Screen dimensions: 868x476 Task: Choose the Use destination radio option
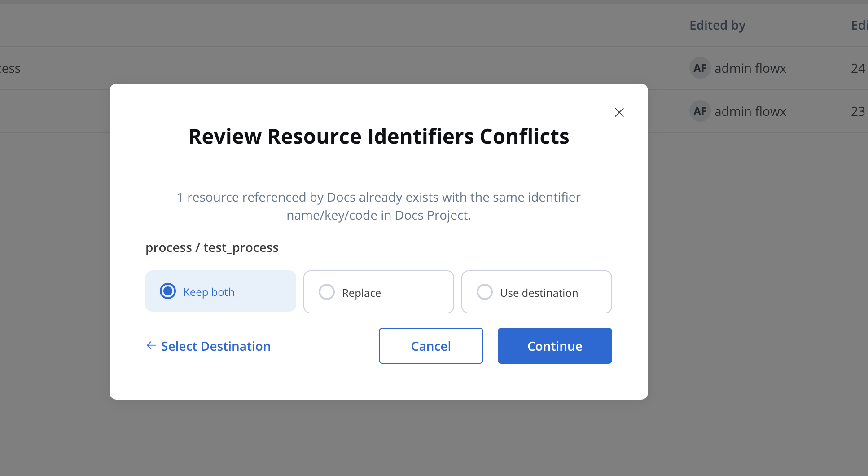pos(537,292)
